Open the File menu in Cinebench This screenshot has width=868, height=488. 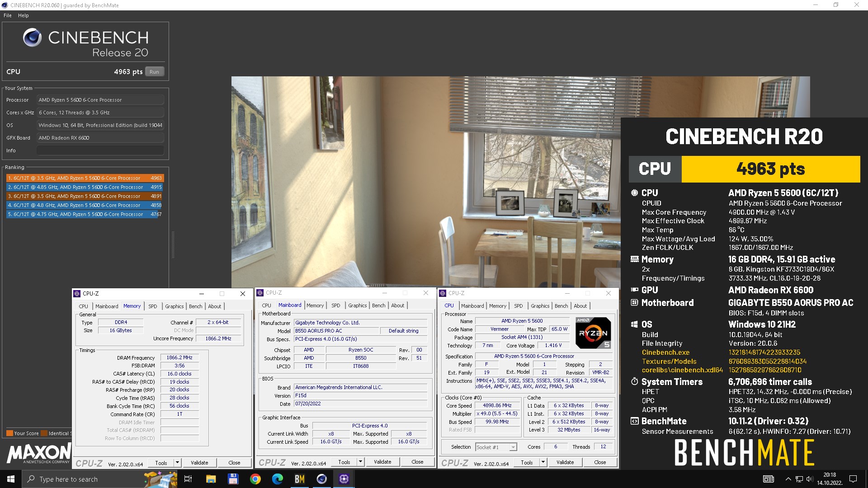click(x=8, y=15)
